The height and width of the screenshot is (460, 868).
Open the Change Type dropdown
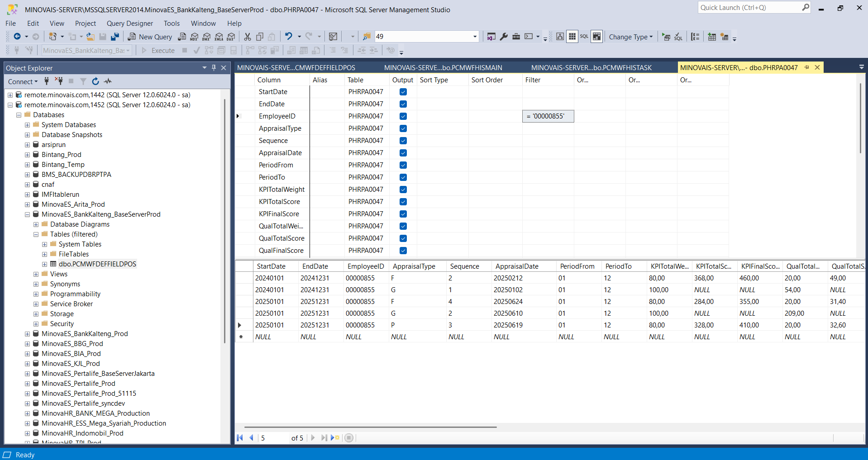631,37
